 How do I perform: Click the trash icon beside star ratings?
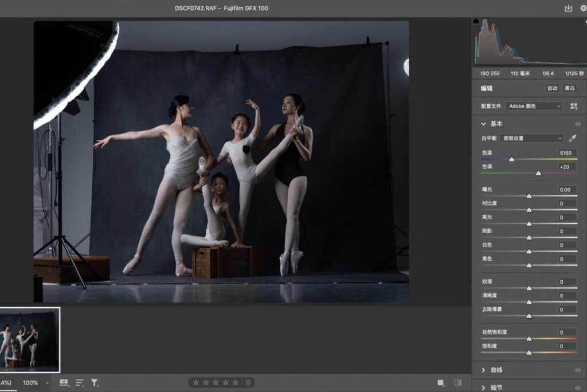[x=248, y=382]
